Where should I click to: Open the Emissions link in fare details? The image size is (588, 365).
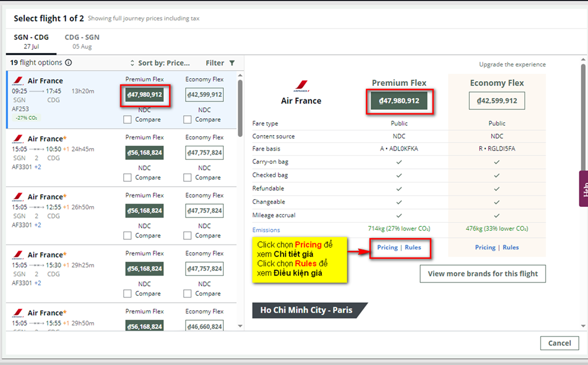[266, 230]
